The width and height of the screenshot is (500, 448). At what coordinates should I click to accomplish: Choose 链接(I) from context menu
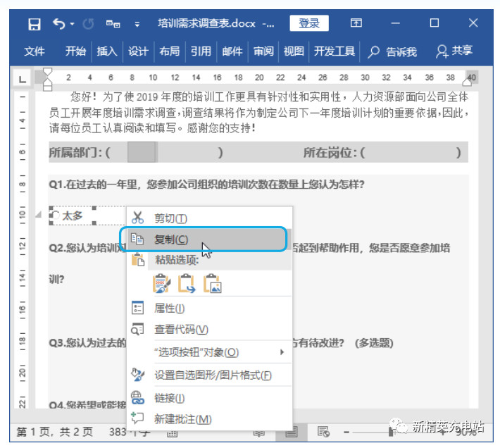(209, 398)
